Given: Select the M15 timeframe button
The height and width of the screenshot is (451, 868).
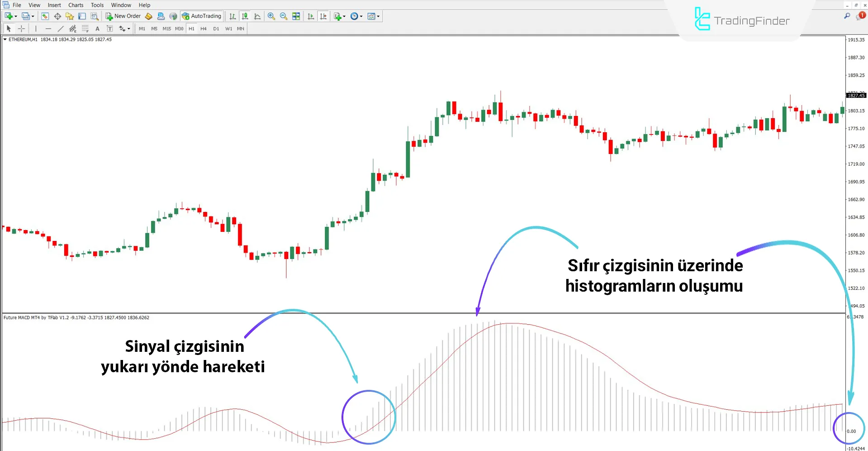Looking at the screenshot, I should pyautogui.click(x=166, y=28).
